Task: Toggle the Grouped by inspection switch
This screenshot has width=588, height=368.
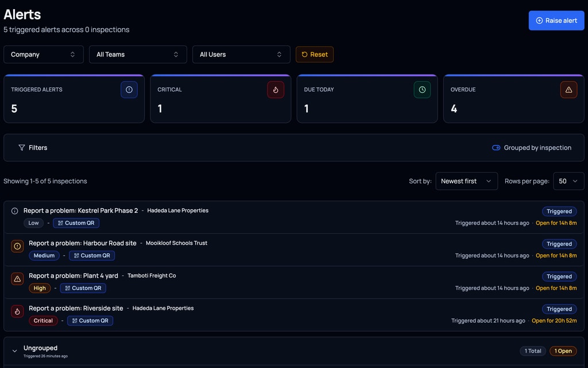Action: [496, 148]
